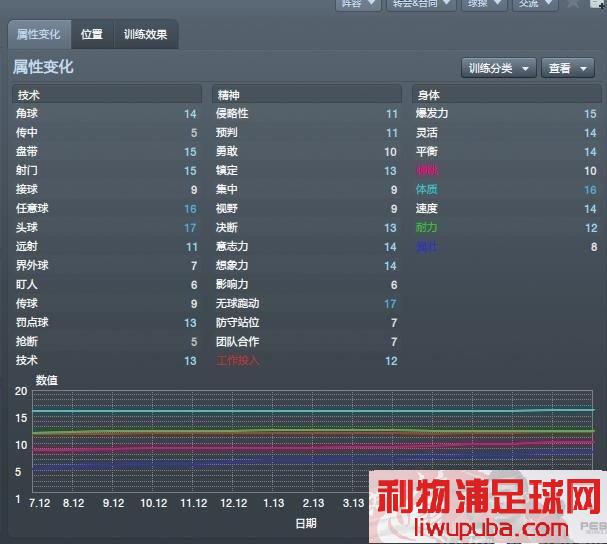607x544 pixels.
Task: Open the 阵容 dropdown at top
Action: [358, 4]
